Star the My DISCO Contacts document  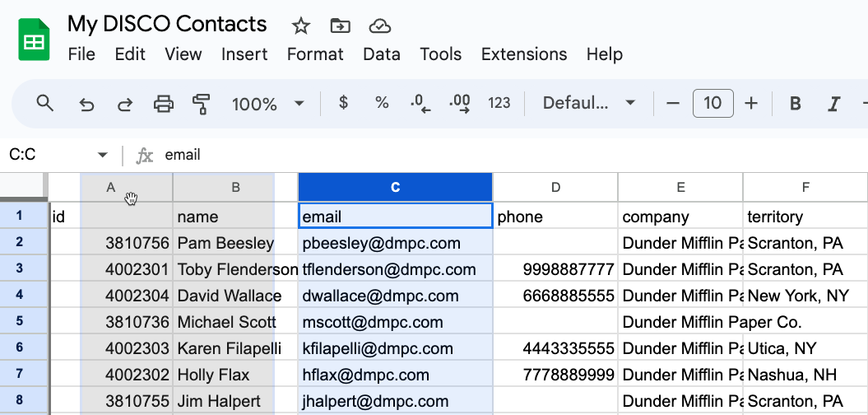pyautogui.click(x=301, y=26)
